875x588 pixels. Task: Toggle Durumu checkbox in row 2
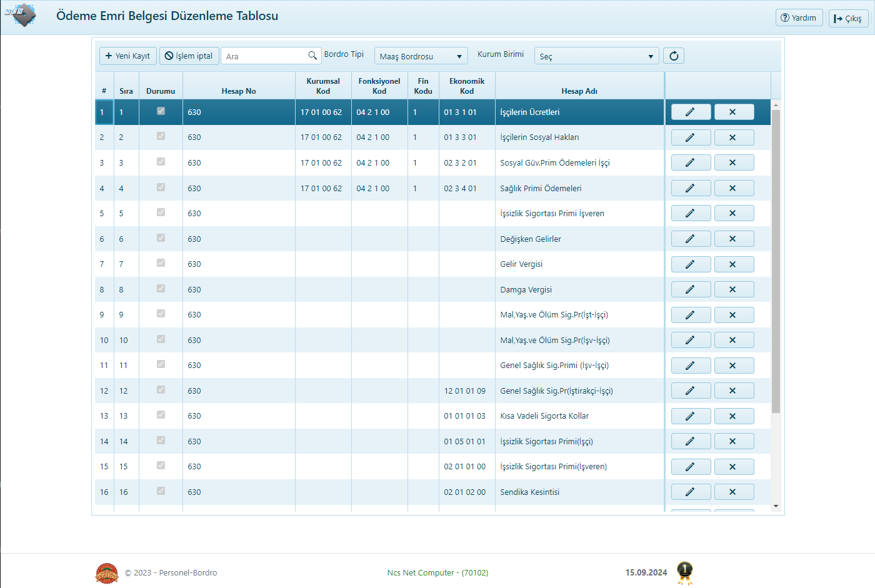[x=161, y=136]
